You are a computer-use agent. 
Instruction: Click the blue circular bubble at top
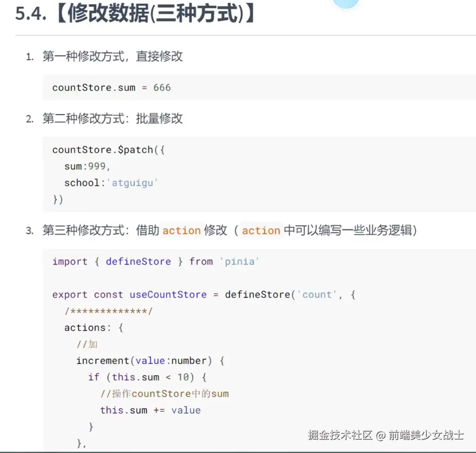346,3
